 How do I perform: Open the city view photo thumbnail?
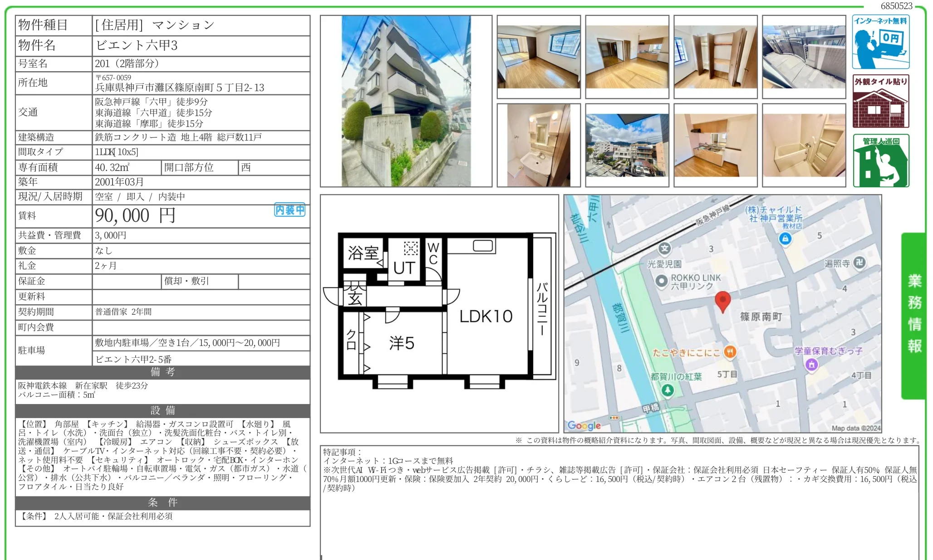pyautogui.click(x=627, y=145)
